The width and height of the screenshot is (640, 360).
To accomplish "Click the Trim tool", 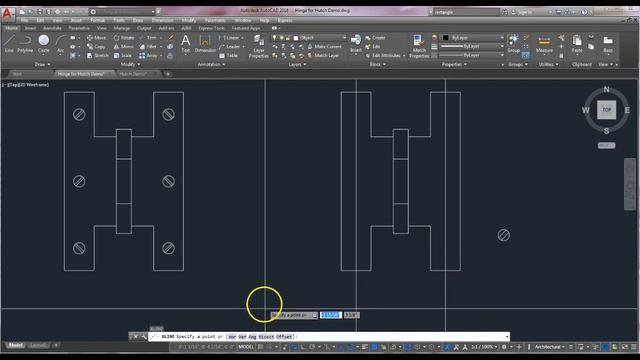I will coord(148,38).
